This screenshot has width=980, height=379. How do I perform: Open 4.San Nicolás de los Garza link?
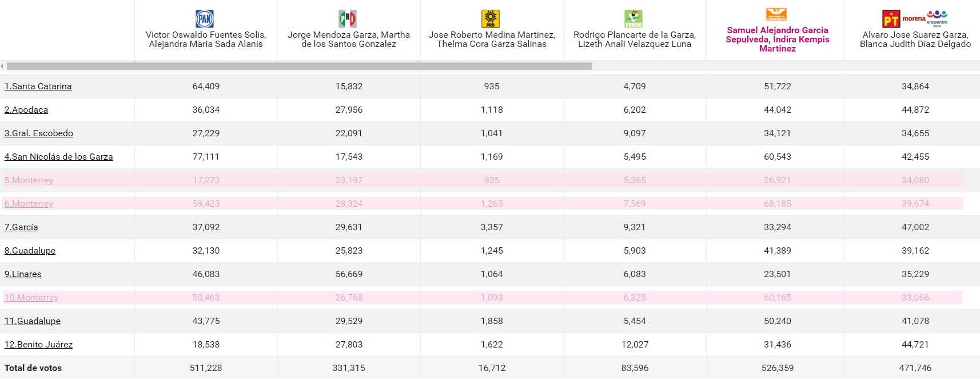point(58,157)
